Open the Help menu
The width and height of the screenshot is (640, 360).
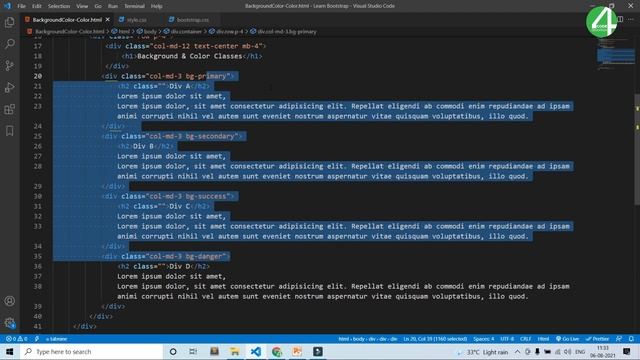[156, 6]
